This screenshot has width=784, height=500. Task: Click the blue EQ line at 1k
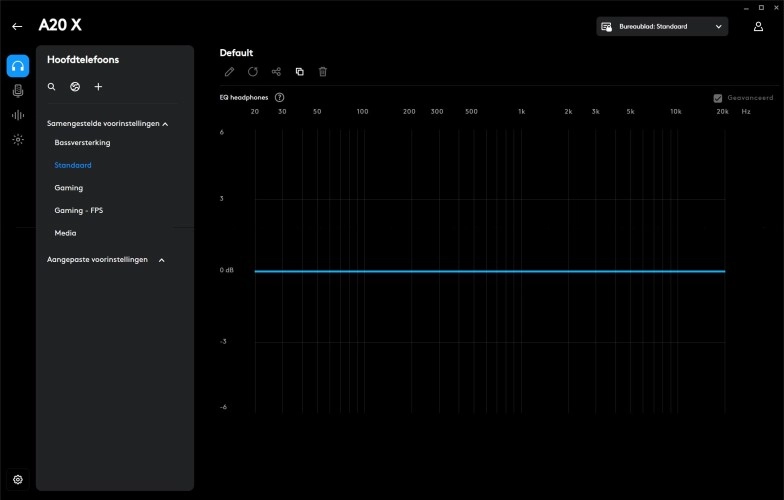[521, 271]
